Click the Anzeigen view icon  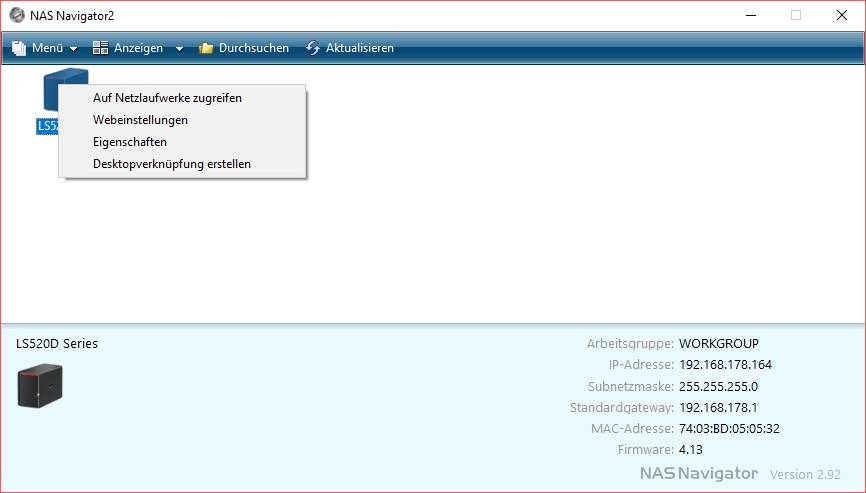point(101,47)
